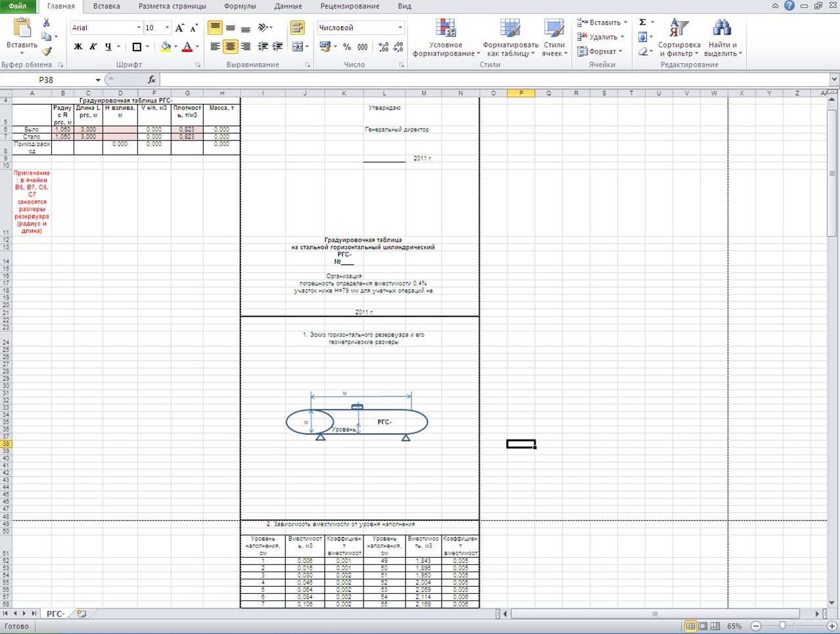840x634 pixels.
Task: Switch to Page Layout view in status bar
Action: (x=703, y=626)
